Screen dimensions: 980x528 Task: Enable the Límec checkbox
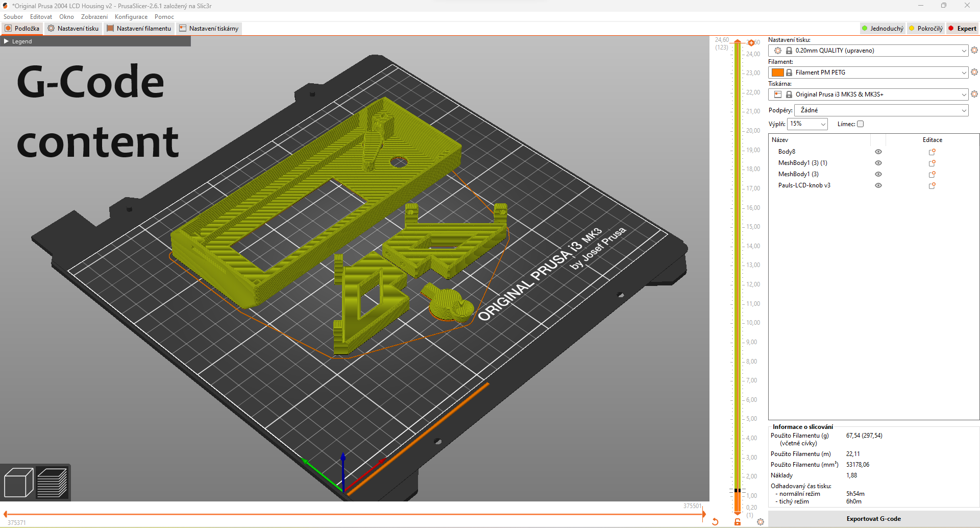click(861, 124)
